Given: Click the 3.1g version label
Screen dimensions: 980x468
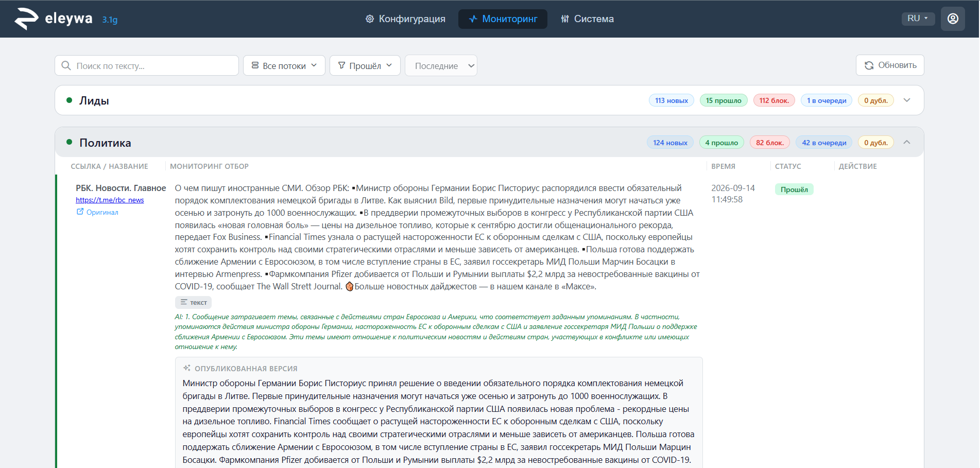Looking at the screenshot, I should pos(110,20).
